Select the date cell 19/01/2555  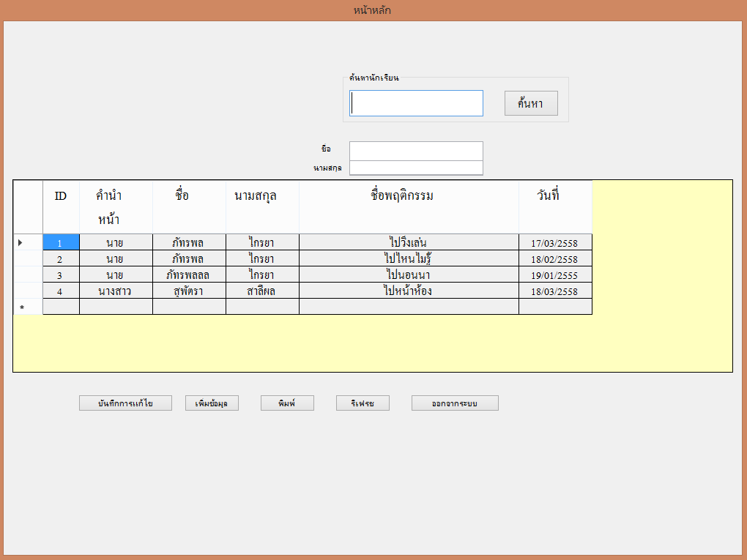[555, 275]
